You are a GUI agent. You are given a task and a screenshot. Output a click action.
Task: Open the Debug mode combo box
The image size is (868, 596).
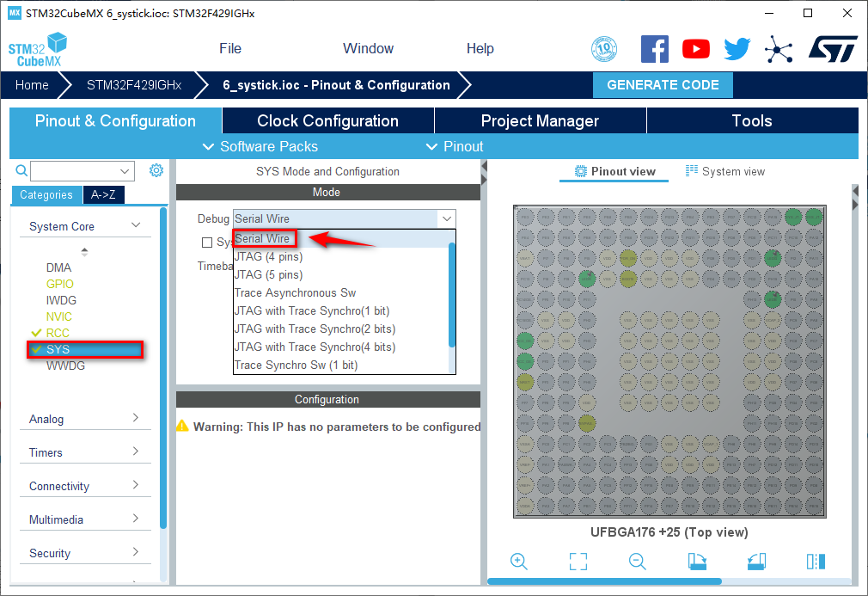344,218
